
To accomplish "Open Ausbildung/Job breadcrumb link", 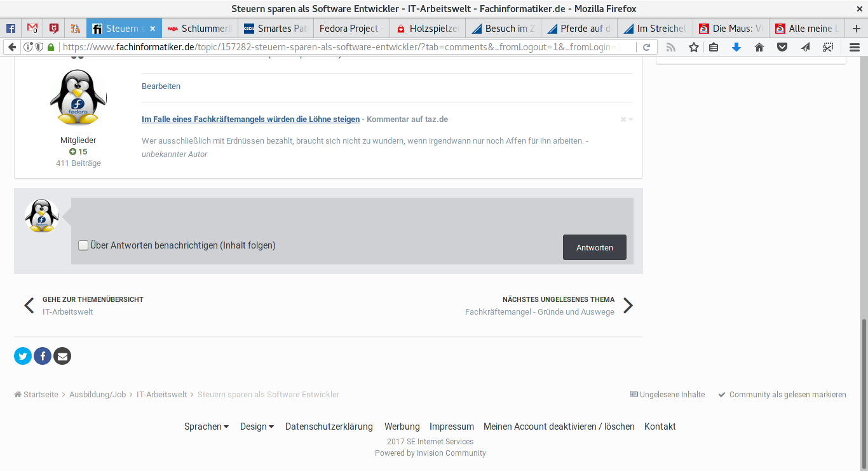I will [98, 395].
